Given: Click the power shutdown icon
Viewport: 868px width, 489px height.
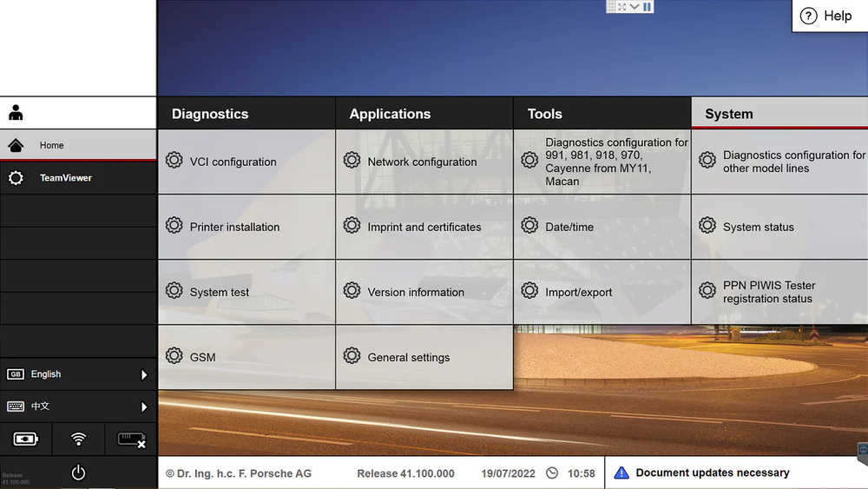Looking at the screenshot, I should (x=78, y=472).
